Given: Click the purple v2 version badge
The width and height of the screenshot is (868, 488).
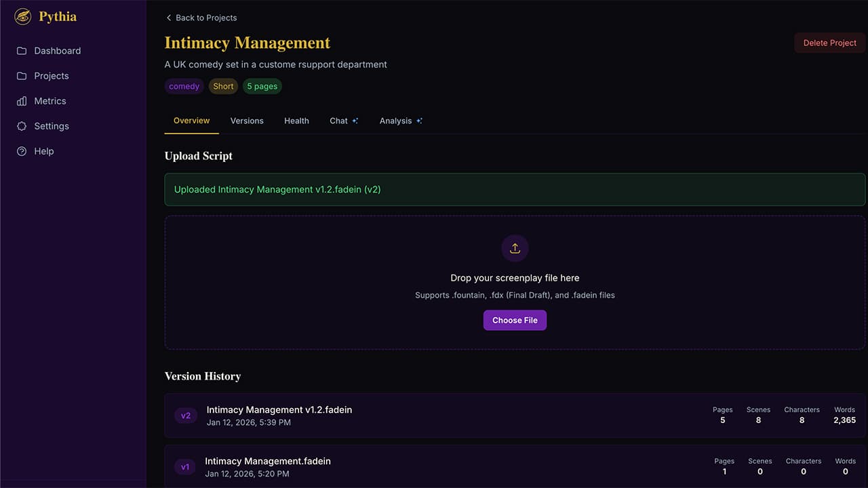Looking at the screenshot, I should pyautogui.click(x=186, y=415).
